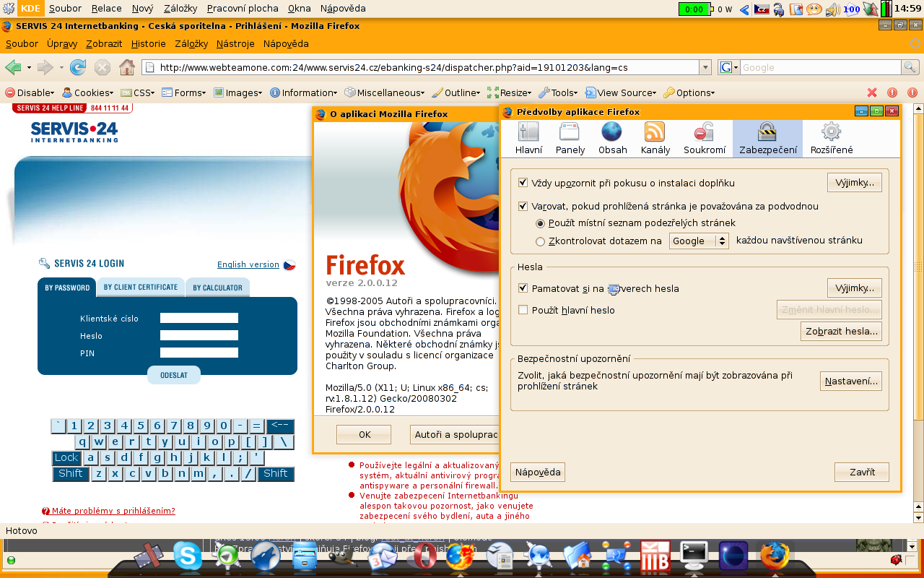Click the red X icon in Web Developer toolbar
This screenshot has height=578, width=924.
(x=872, y=92)
